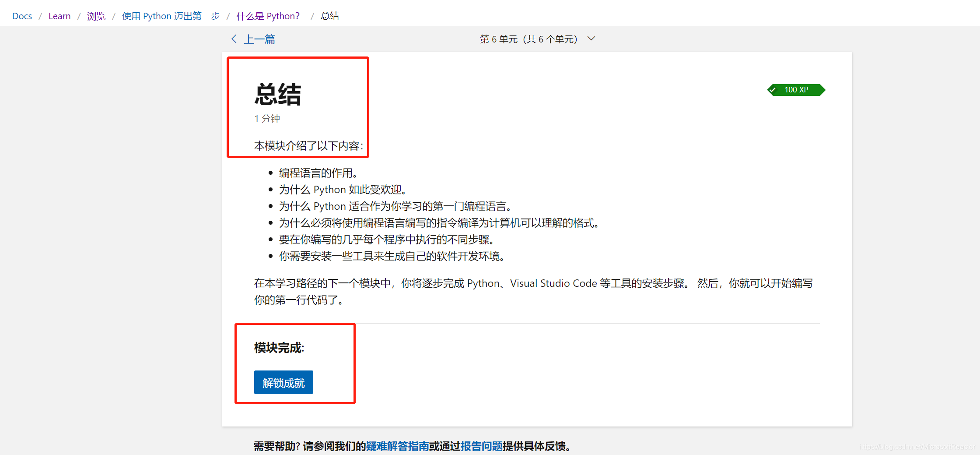980x455 pixels.
Task: Open the 浏览 breadcrumb link
Action: [96, 16]
